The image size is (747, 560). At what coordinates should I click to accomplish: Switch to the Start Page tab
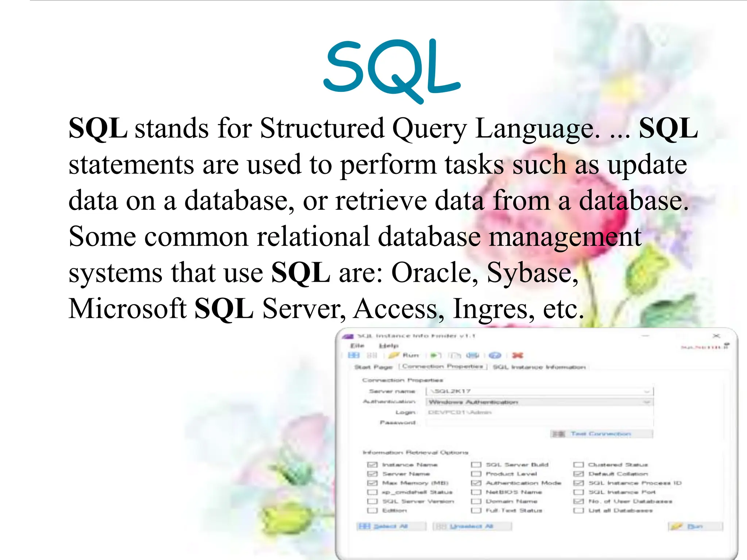pos(373,367)
